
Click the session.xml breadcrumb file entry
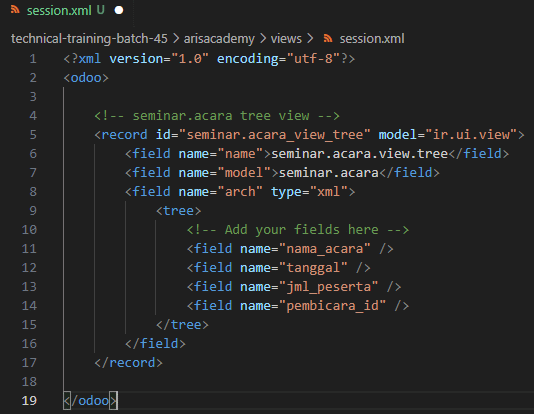pos(372,39)
